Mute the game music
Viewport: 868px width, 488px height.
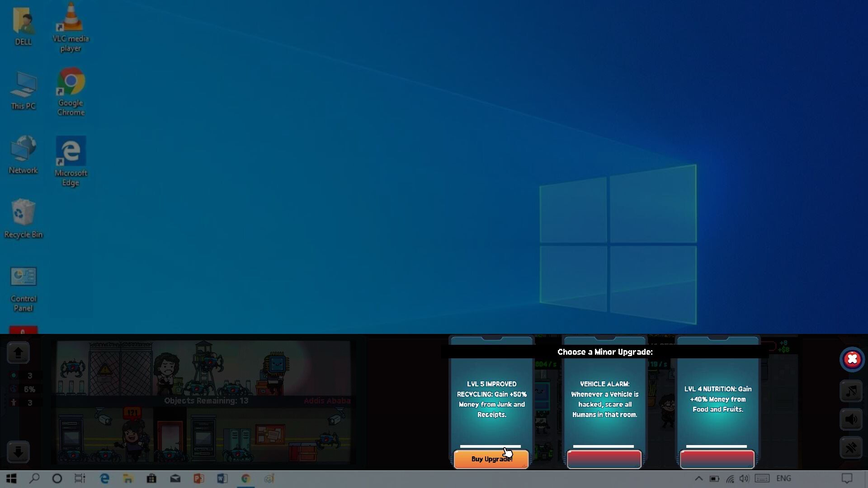click(850, 391)
